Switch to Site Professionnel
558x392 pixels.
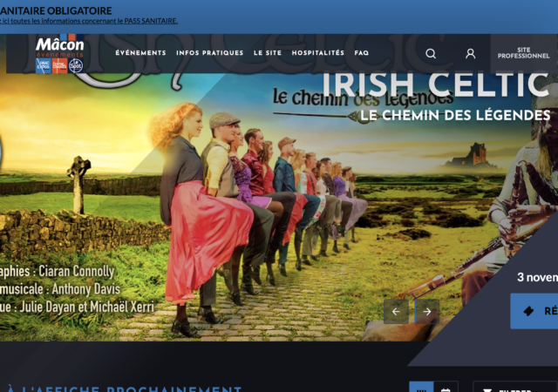524,53
